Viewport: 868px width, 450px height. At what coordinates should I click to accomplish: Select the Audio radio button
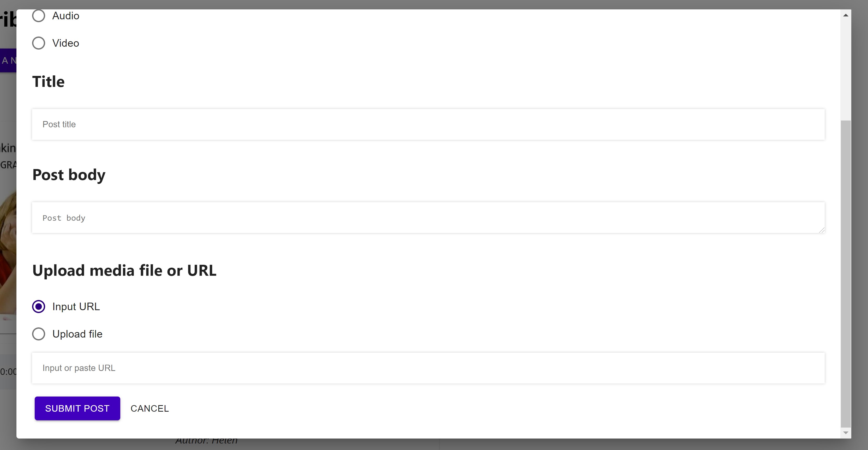[x=38, y=16]
